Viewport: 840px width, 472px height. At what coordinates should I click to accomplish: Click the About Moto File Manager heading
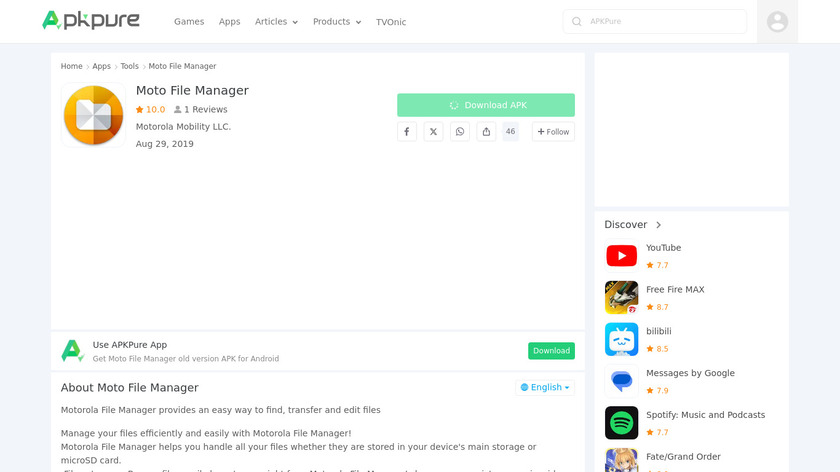(x=130, y=388)
